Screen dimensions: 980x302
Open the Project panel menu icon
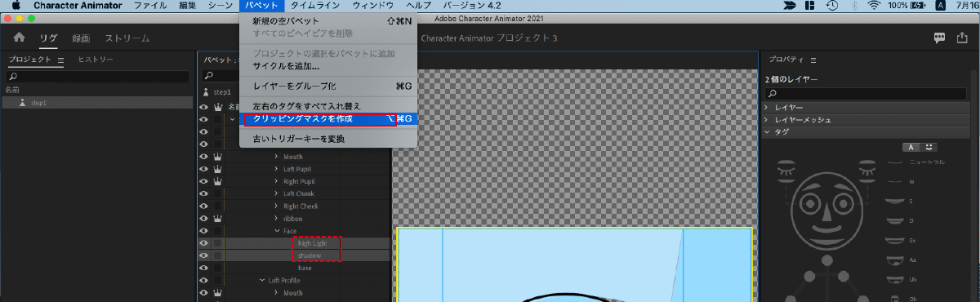[60, 60]
